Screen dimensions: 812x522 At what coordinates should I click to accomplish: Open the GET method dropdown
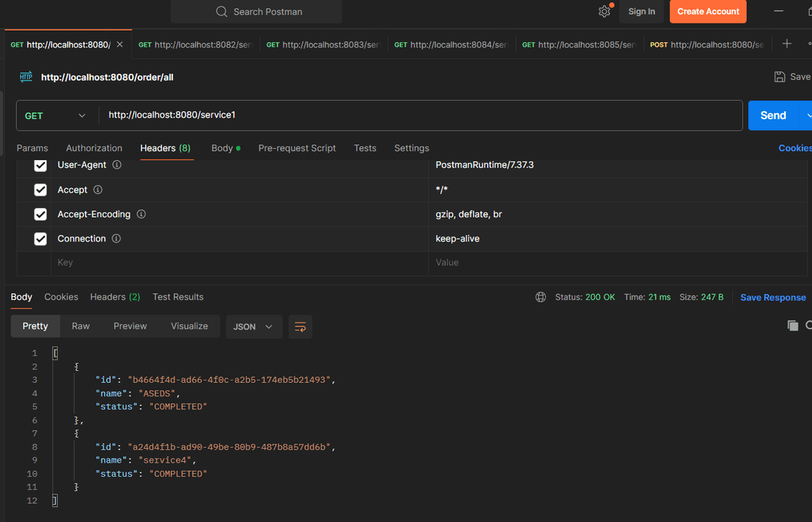point(56,116)
